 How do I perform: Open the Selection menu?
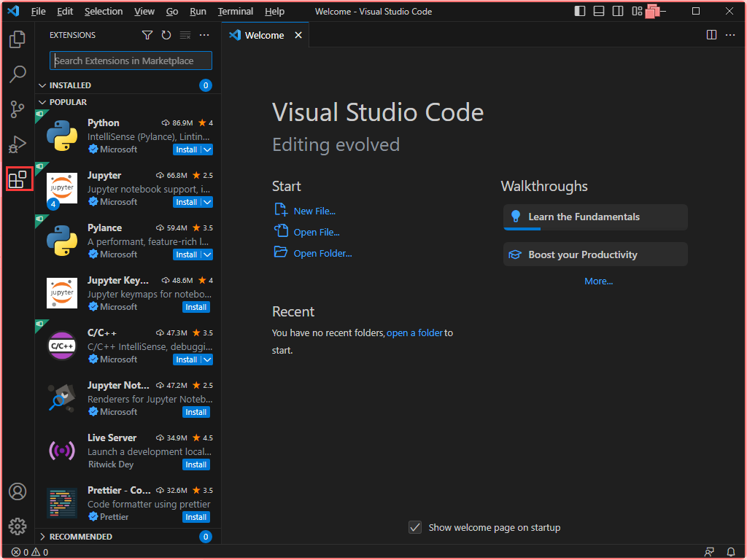pos(104,11)
